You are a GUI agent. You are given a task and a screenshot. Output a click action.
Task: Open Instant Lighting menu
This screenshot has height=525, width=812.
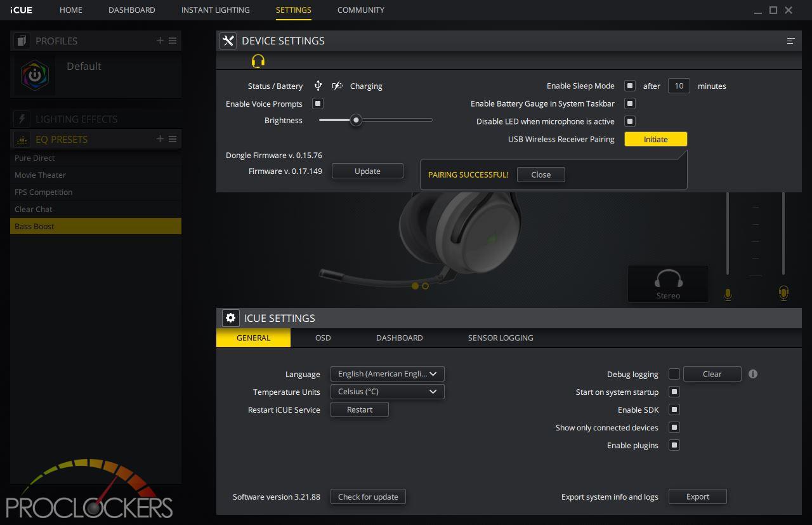pyautogui.click(x=215, y=10)
